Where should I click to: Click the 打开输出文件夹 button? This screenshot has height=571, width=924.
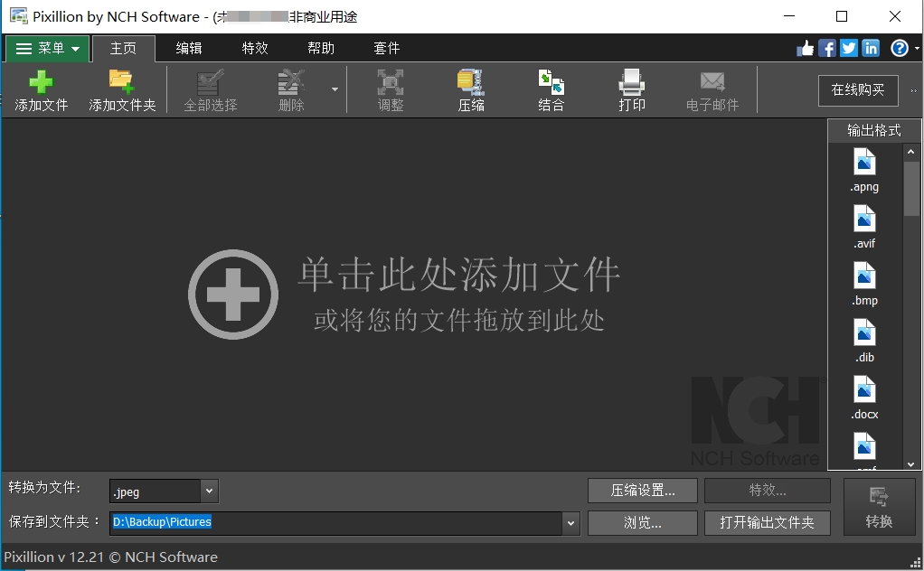point(768,523)
